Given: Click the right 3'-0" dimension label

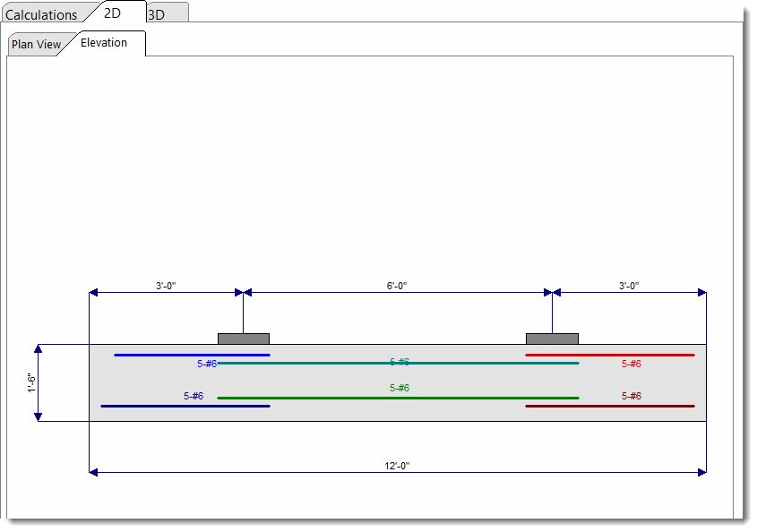Looking at the screenshot, I should tap(629, 285).
